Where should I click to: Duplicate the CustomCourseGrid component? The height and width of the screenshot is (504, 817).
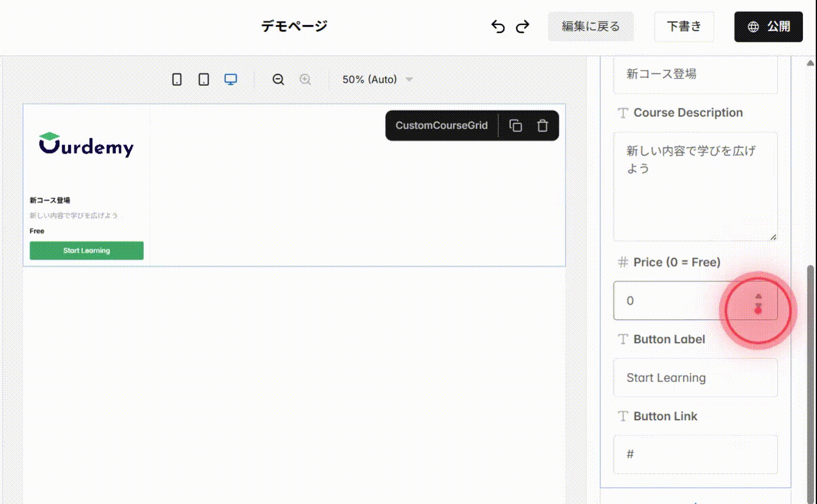pos(516,125)
